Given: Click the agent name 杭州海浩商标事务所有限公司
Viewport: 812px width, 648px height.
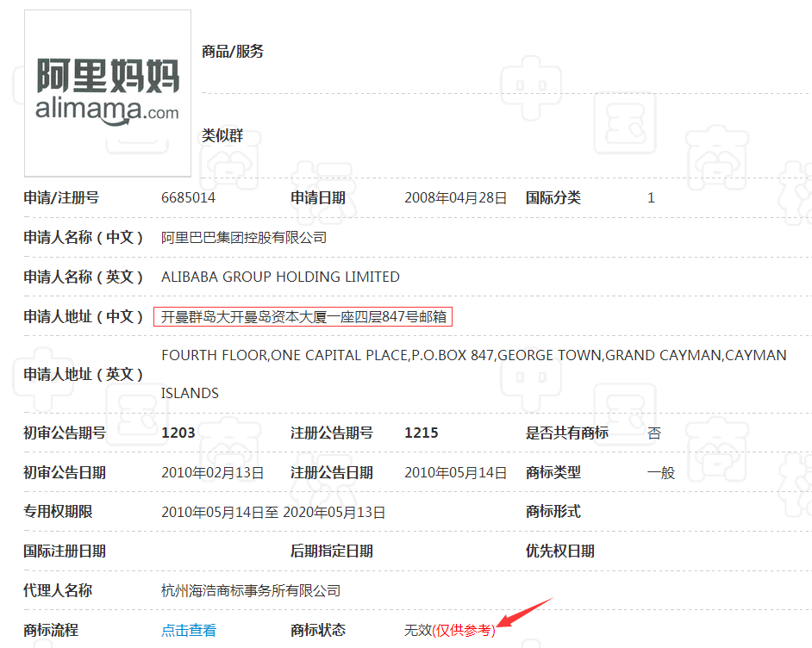Looking at the screenshot, I should 251,590.
